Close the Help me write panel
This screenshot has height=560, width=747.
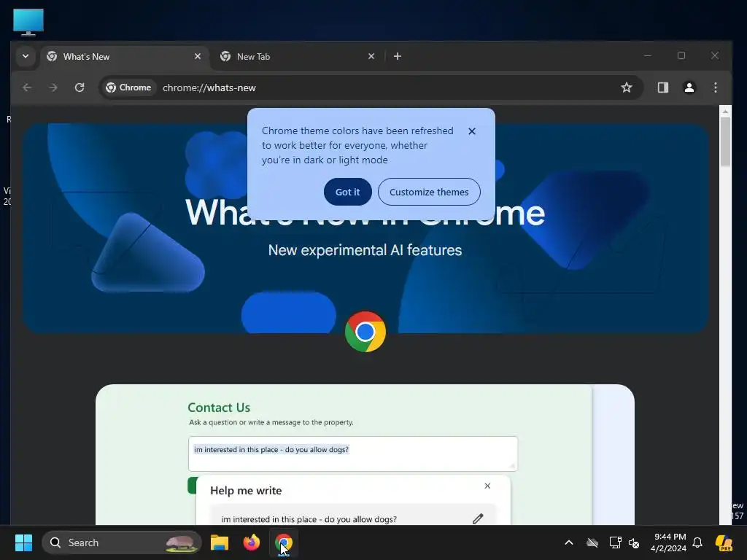[487, 486]
